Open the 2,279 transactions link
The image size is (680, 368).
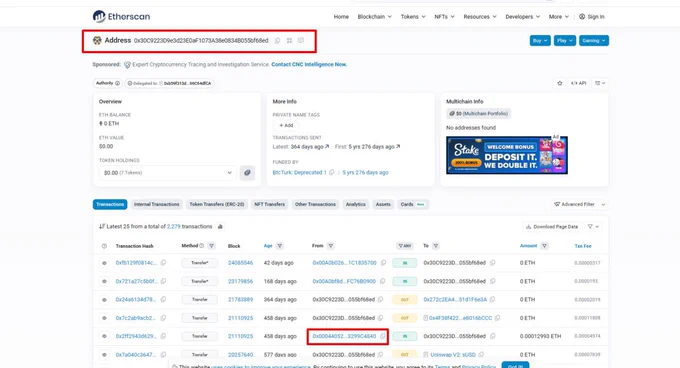coord(173,226)
